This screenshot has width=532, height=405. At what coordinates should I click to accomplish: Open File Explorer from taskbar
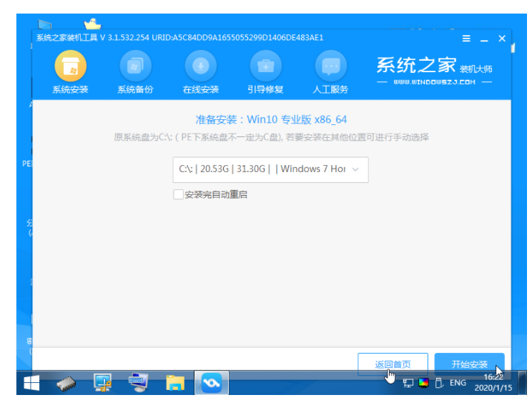175,383
